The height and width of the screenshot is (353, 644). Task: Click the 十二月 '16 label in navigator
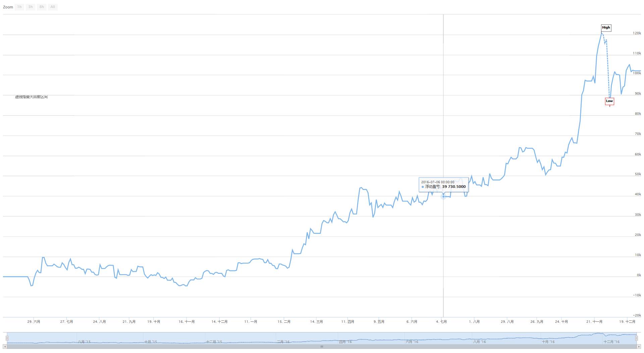(x=611, y=342)
